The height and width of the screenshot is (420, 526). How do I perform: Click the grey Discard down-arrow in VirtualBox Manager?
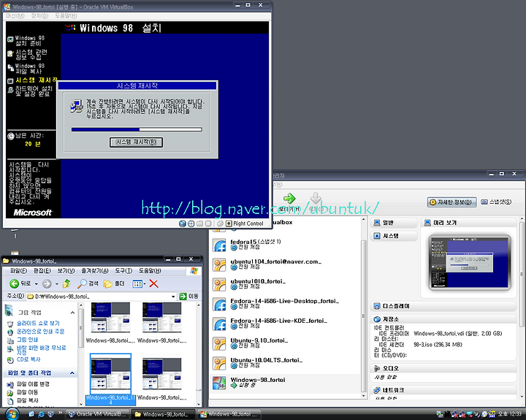pos(316,198)
